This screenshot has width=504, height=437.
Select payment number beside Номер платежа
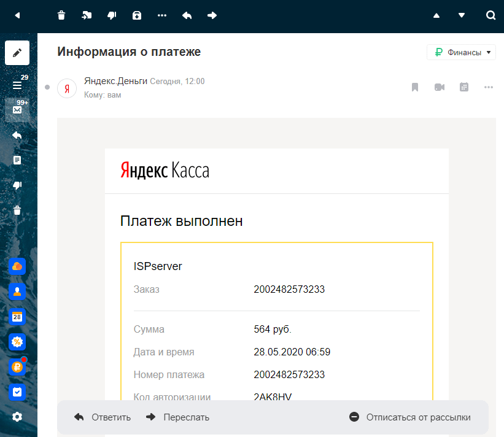pos(289,374)
